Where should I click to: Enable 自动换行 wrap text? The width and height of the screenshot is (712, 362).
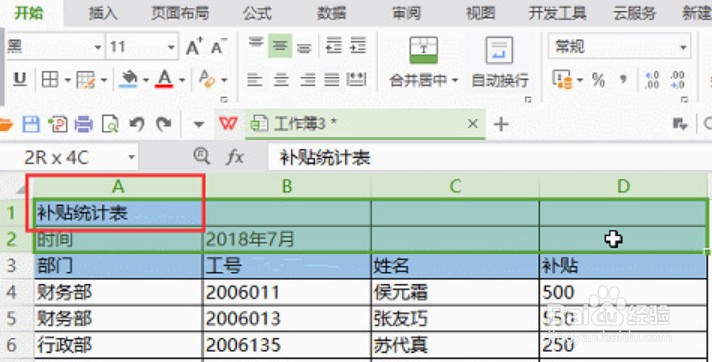click(499, 63)
